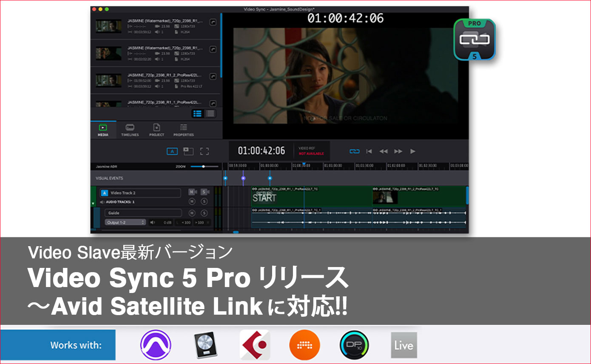Click the 01:02:00:00 ruler position
Screen dimensions: 591x364
(x=396, y=165)
